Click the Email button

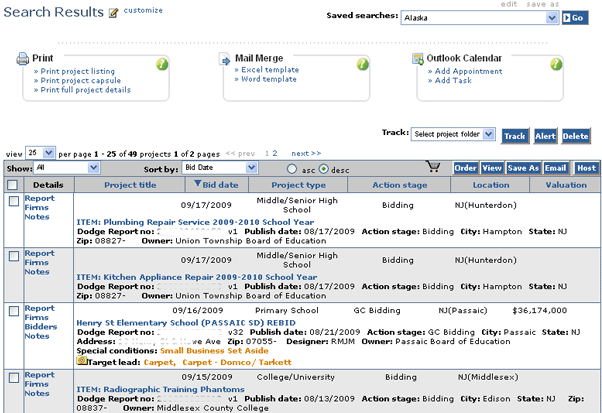(x=556, y=168)
